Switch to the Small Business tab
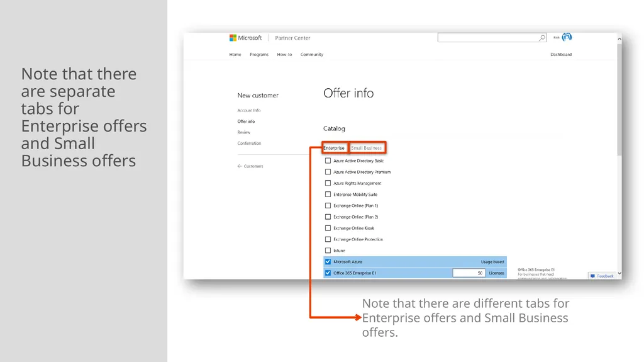The height and width of the screenshot is (362, 644). [367, 148]
